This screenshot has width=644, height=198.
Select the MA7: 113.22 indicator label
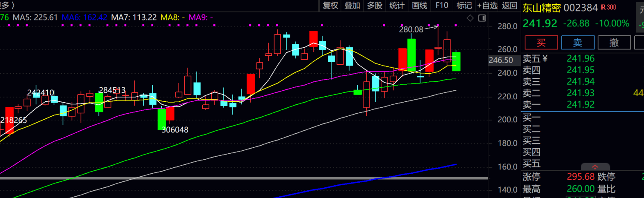click(134, 17)
